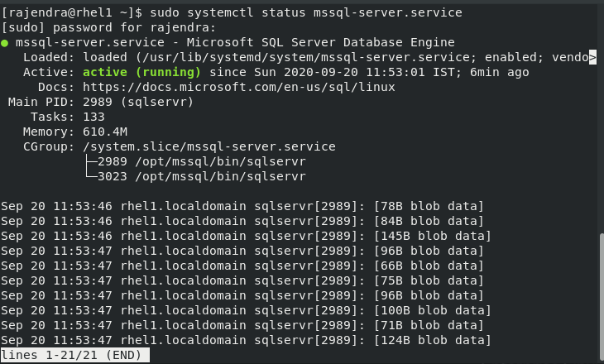Click the /system.slice/mssql-server.service CGroup path
This screenshot has width=604, height=364.
[209, 146]
